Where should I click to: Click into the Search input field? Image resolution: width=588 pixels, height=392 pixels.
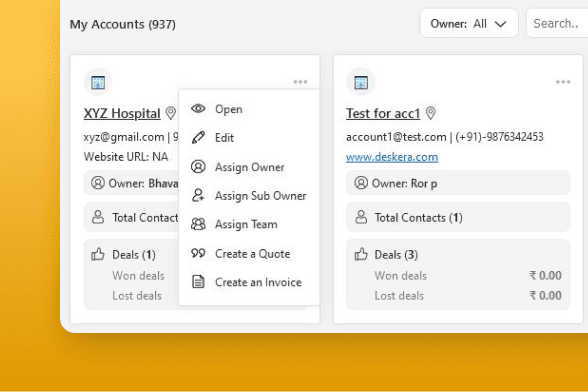(x=558, y=24)
